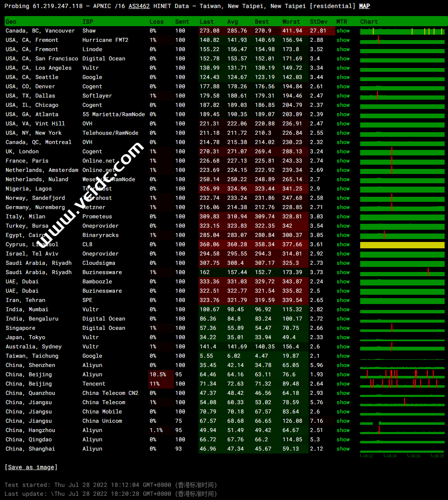Select the Last update timestamp line

pos(111,494)
